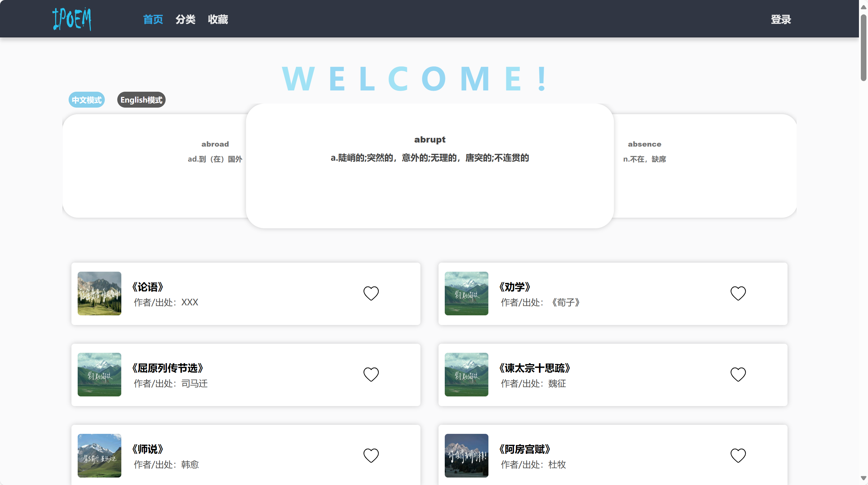Click the iPoem logo
The height and width of the screenshot is (485, 868).
72,19
